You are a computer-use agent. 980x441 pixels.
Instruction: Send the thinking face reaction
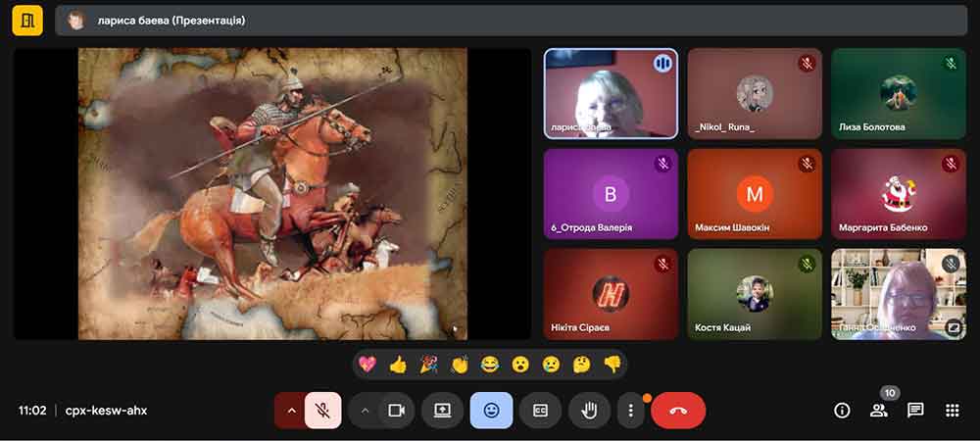tap(582, 365)
